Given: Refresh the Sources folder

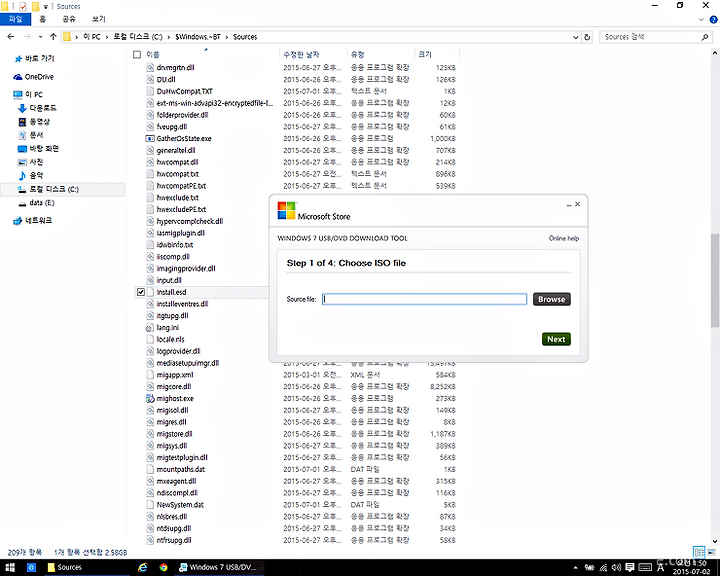Looking at the screenshot, I should [587, 37].
